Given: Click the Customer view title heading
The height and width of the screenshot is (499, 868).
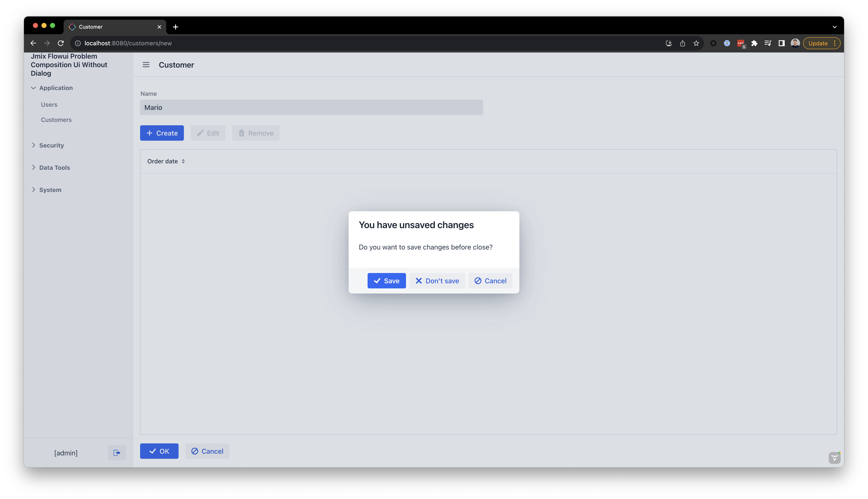Looking at the screenshot, I should [x=176, y=65].
